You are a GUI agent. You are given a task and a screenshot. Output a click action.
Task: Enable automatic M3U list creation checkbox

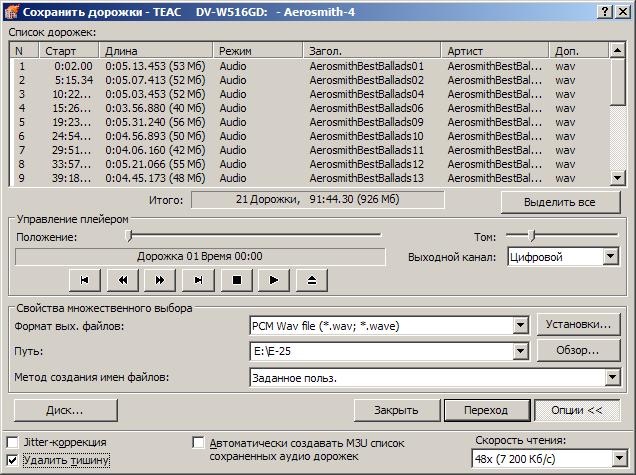coord(198,443)
